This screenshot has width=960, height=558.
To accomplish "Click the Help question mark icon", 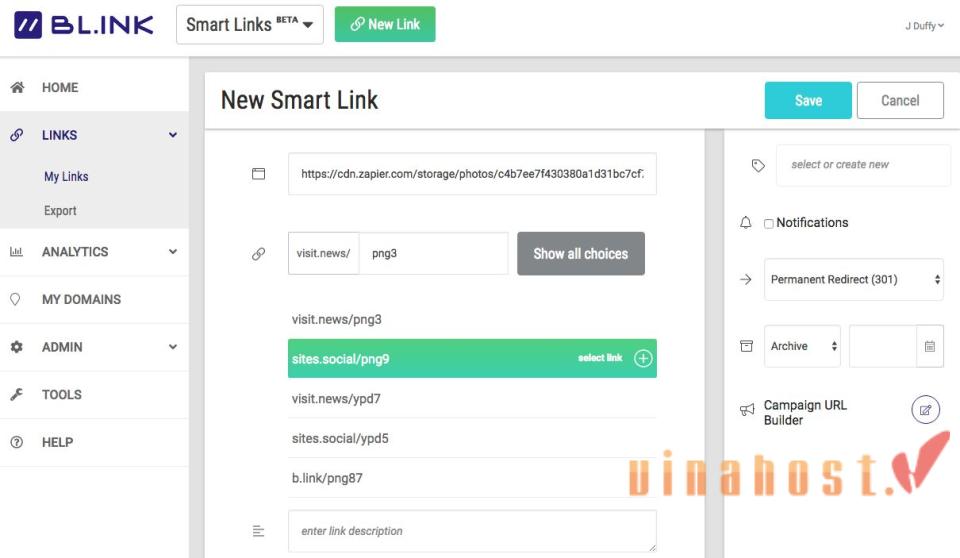I will [17, 442].
